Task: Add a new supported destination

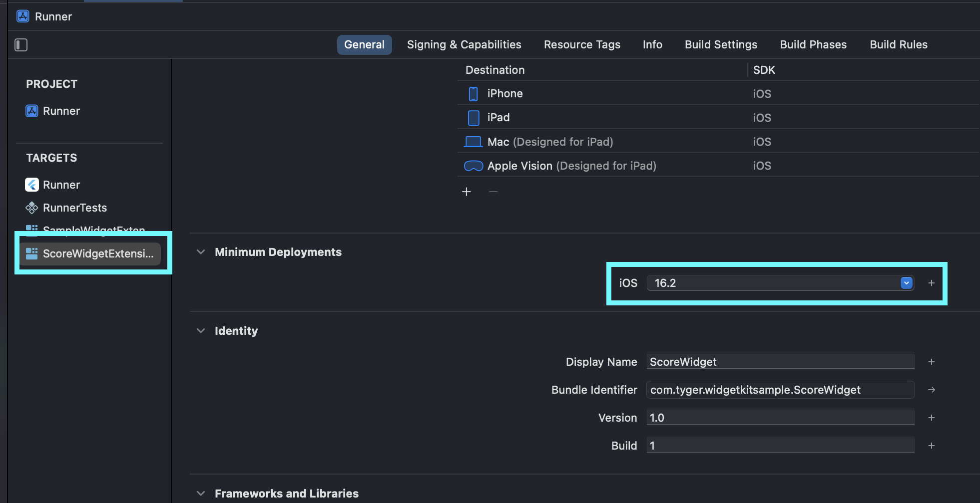Action: pyautogui.click(x=467, y=192)
